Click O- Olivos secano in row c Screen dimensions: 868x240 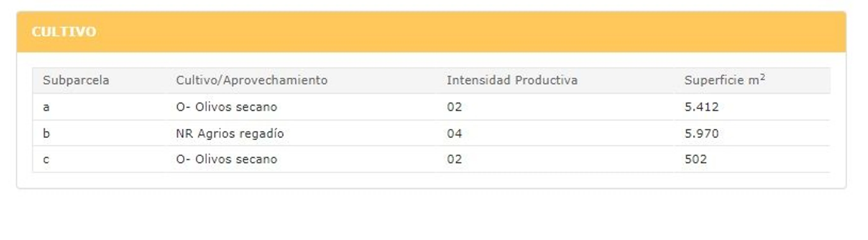point(226,159)
